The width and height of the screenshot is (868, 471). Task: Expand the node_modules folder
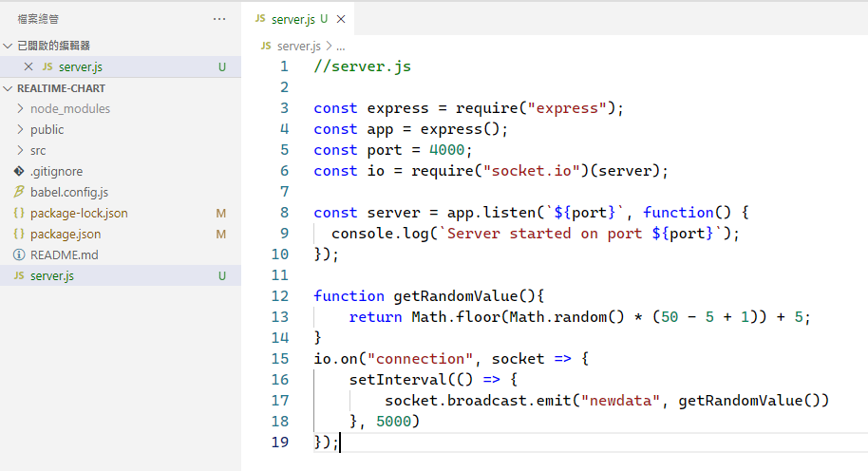click(21, 109)
